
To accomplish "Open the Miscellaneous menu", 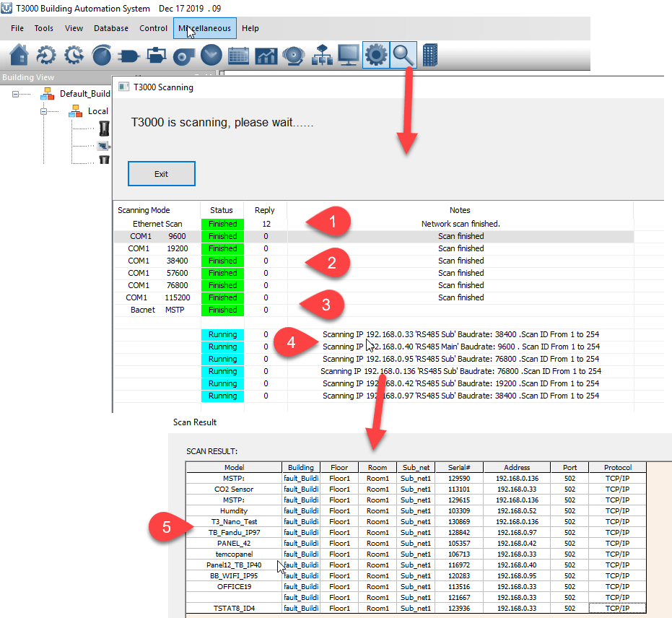I will (x=205, y=28).
